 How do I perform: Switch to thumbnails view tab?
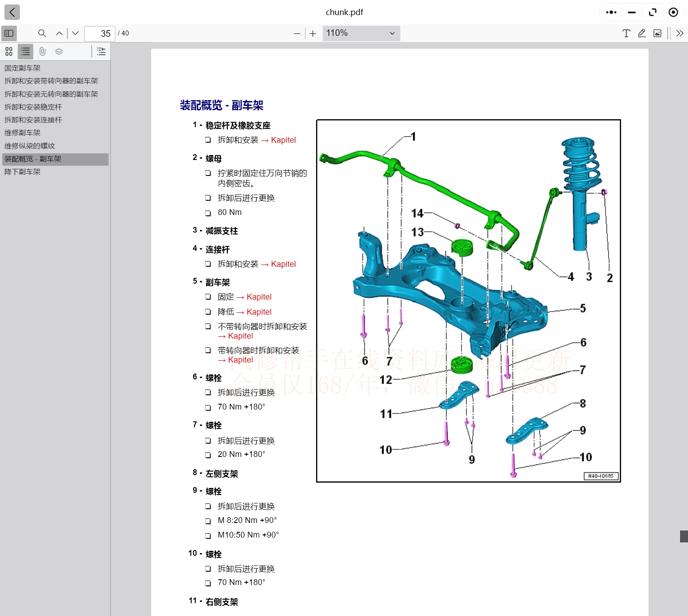[9, 52]
